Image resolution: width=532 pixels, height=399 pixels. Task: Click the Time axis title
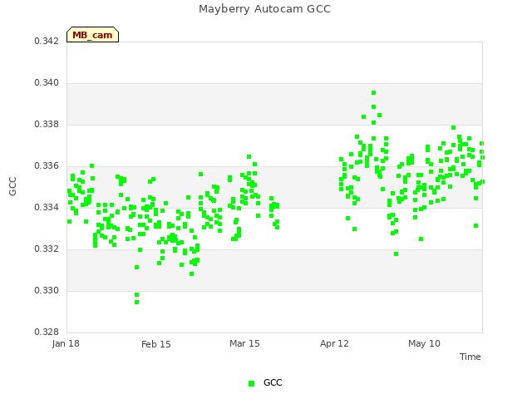(x=470, y=357)
